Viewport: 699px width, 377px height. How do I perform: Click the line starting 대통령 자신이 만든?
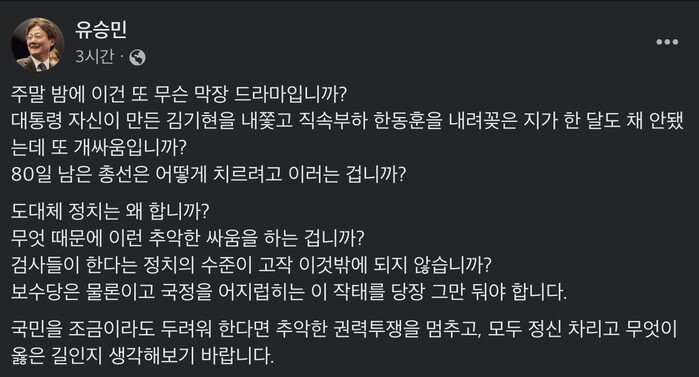coord(347,121)
